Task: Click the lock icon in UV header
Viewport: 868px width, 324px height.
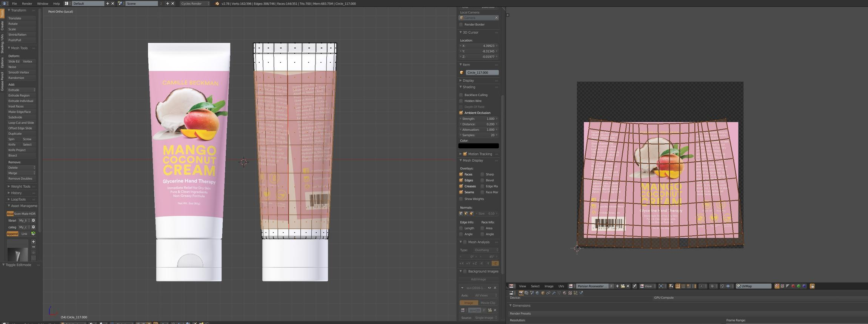Action: (x=812, y=286)
